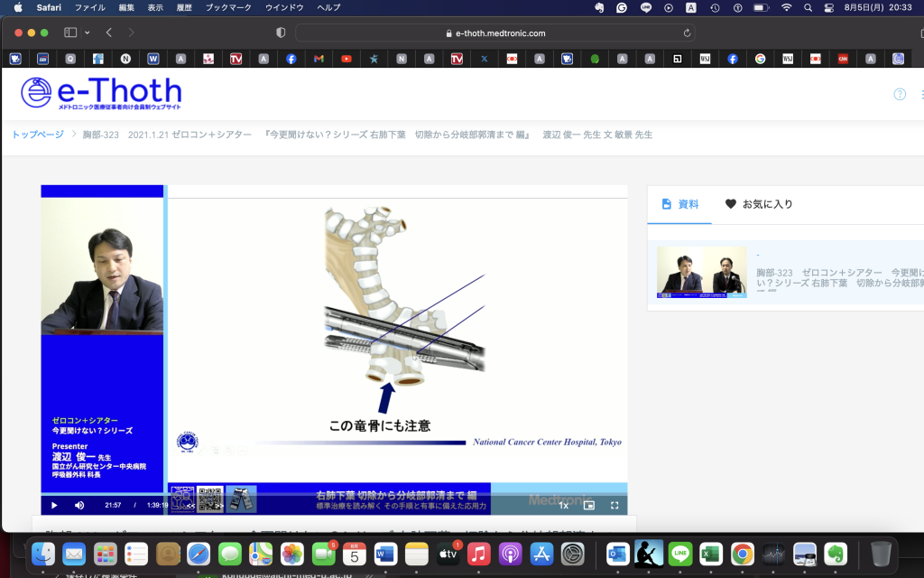Viewport: 924px width, 578px height.
Task: Click the Safari privacy shield icon
Action: 281,33
